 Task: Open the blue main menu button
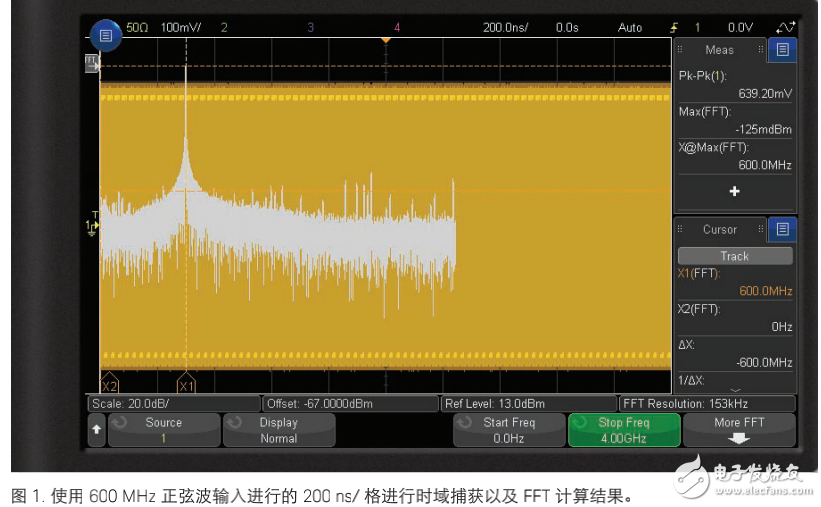pyautogui.click(x=106, y=36)
